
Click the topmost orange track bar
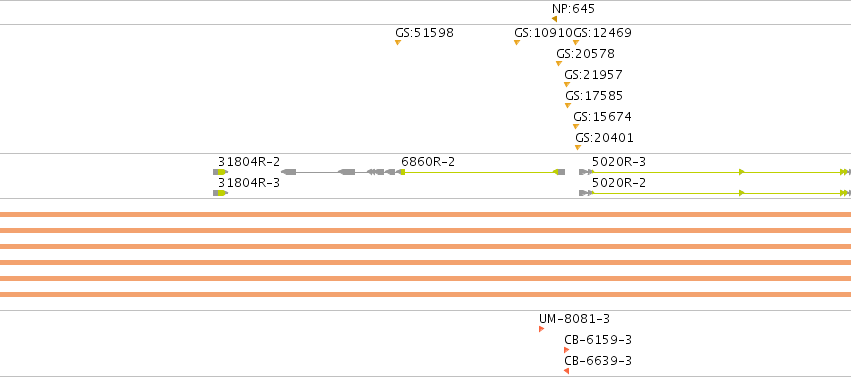[426, 214]
